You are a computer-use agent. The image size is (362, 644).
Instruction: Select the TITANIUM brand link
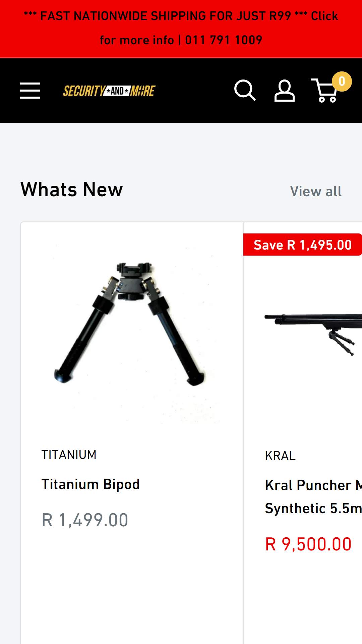[69, 455]
